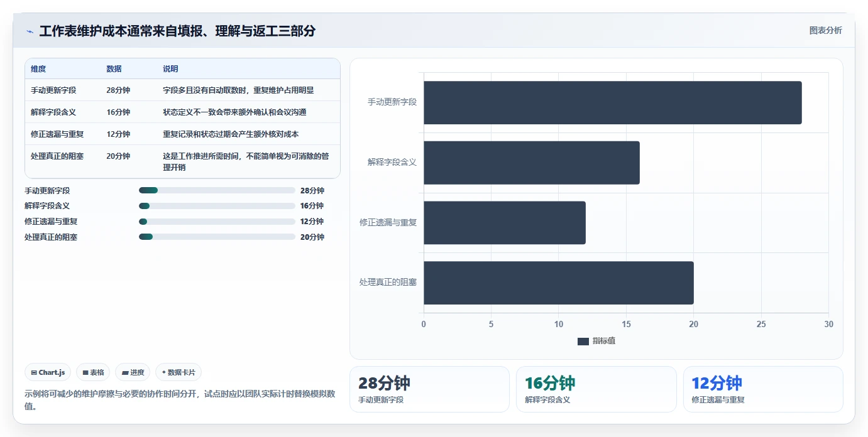Click the 16分钟 cell in the table

pyautogui.click(x=118, y=112)
